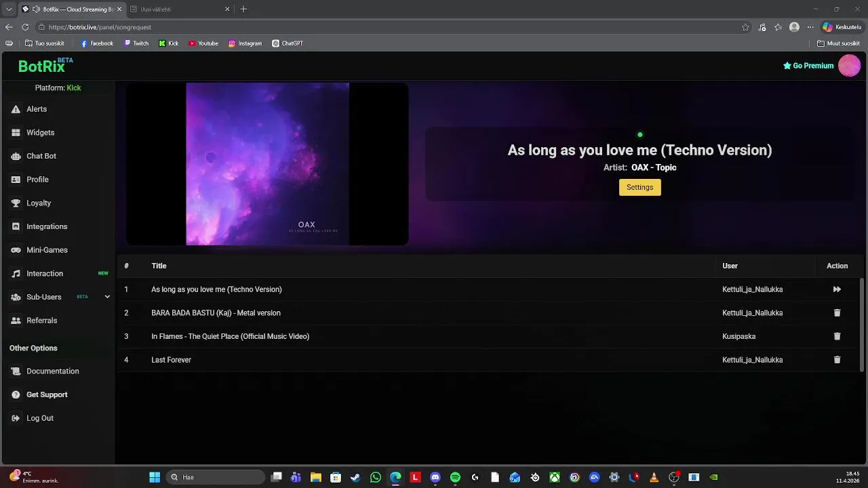The image size is (868, 488).
Task: Open the taskbar clock and date
Action: pyautogui.click(x=848, y=477)
